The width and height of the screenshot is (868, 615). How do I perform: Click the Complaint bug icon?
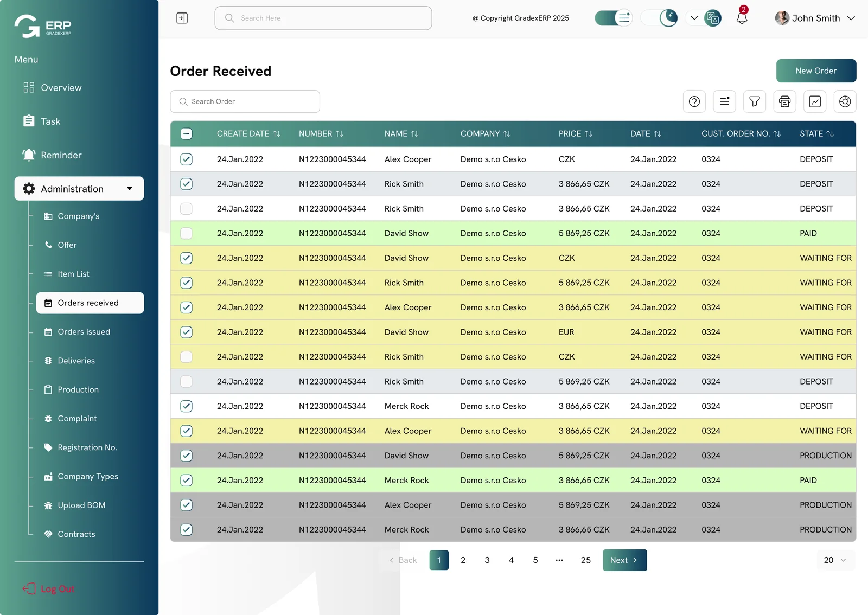[x=48, y=418]
